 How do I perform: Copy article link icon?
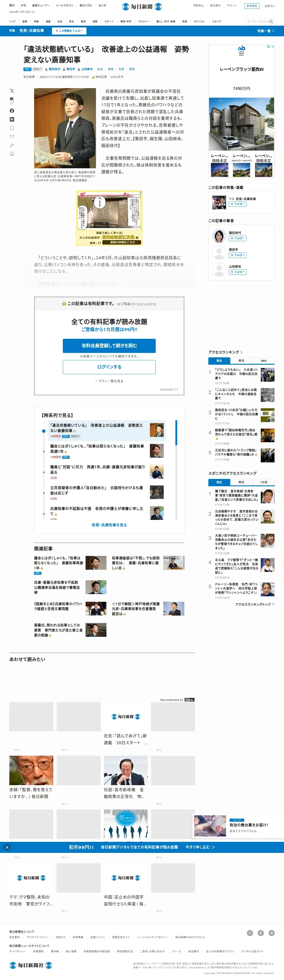[x=12, y=145]
